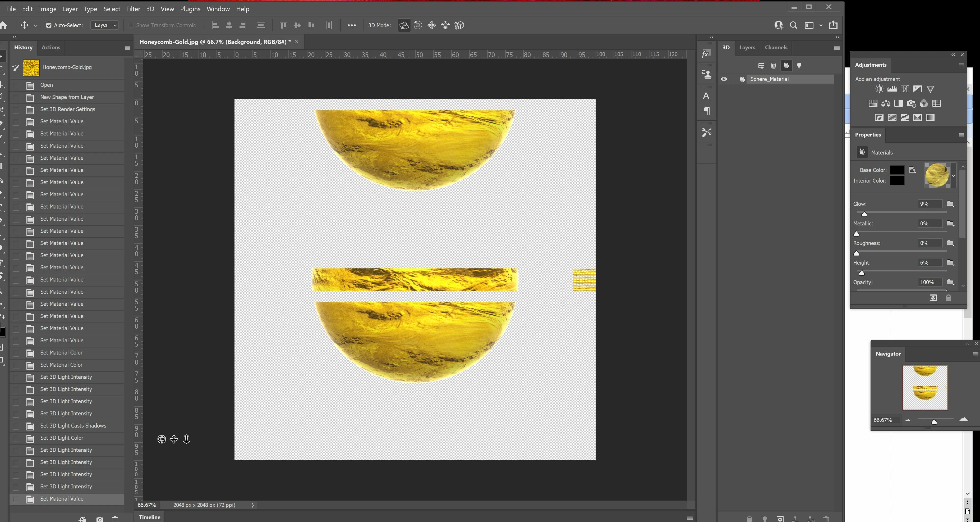This screenshot has height=522, width=980.
Task: Add a Curves adjustment
Action: [x=905, y=89]
